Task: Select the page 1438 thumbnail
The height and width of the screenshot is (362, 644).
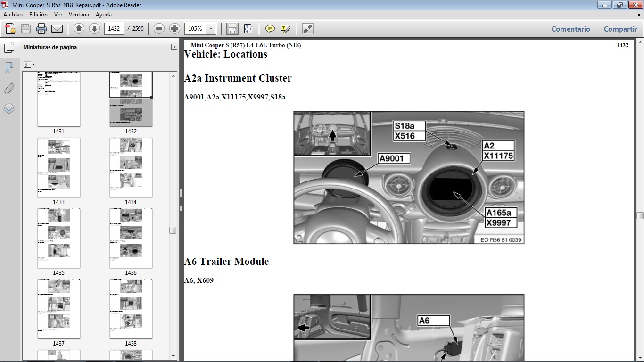Action: [131, 309]
